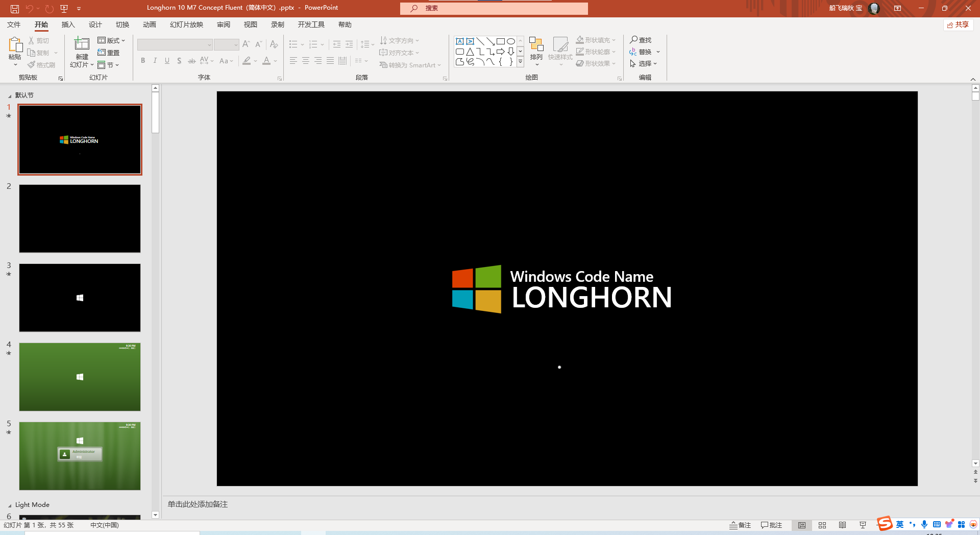980x535 pixels.
Task: Toggle Strikethrough formatting
Action: coord(192,61)
